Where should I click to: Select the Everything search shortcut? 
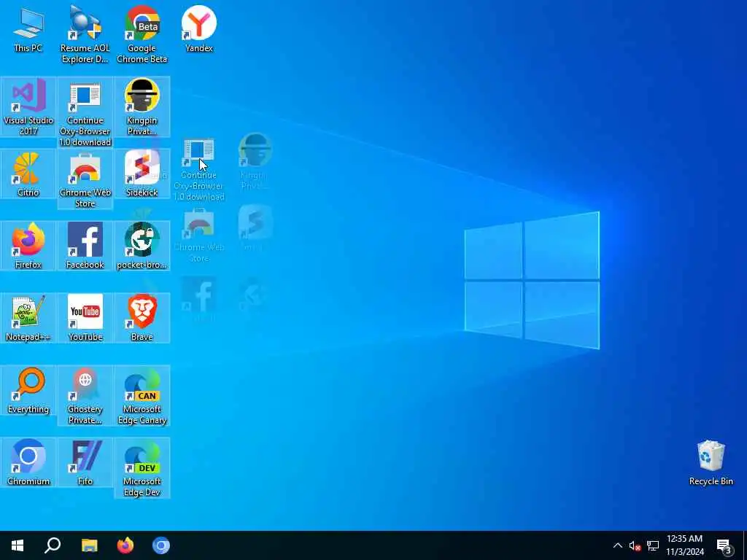point(28,391)
